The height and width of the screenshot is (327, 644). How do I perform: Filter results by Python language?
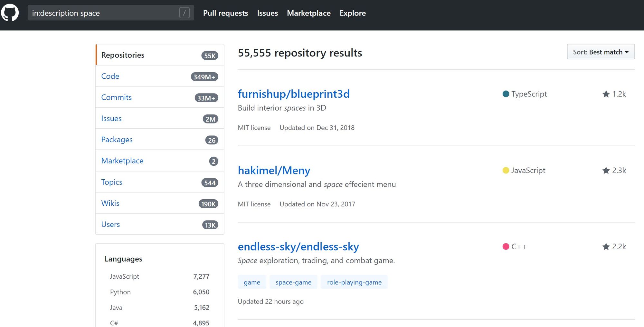pyautogui.click(x=159, y=292)
